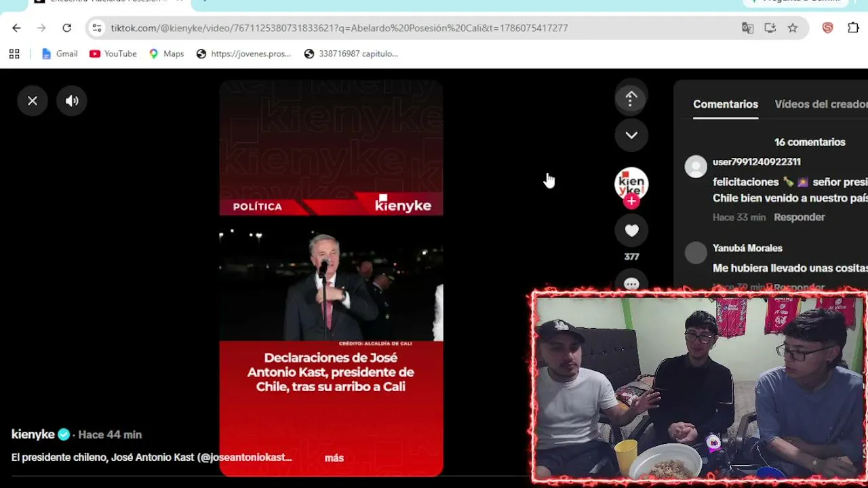Click the verified badge beside kienyke
Viewport: 868px width, 488px height.
coord(64,434)
